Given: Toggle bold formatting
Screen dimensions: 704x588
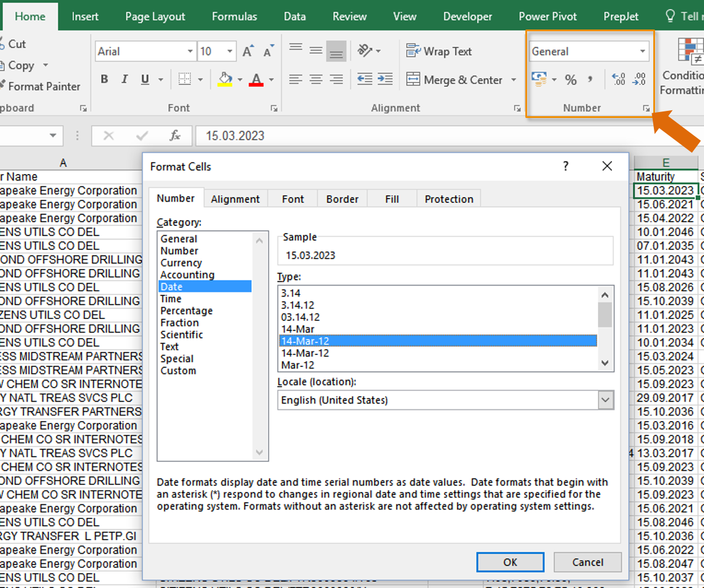Looking at the screenshot, I should (x=104, y=79).
